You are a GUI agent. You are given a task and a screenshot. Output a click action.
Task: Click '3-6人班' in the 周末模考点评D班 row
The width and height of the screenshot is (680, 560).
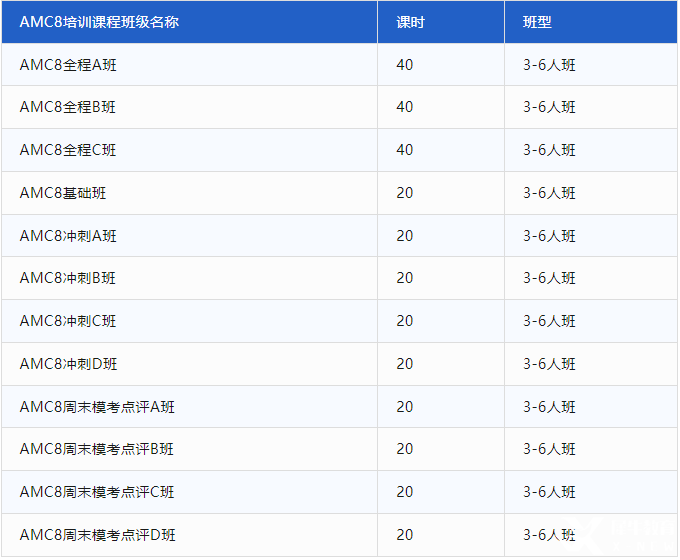point(549,534)
